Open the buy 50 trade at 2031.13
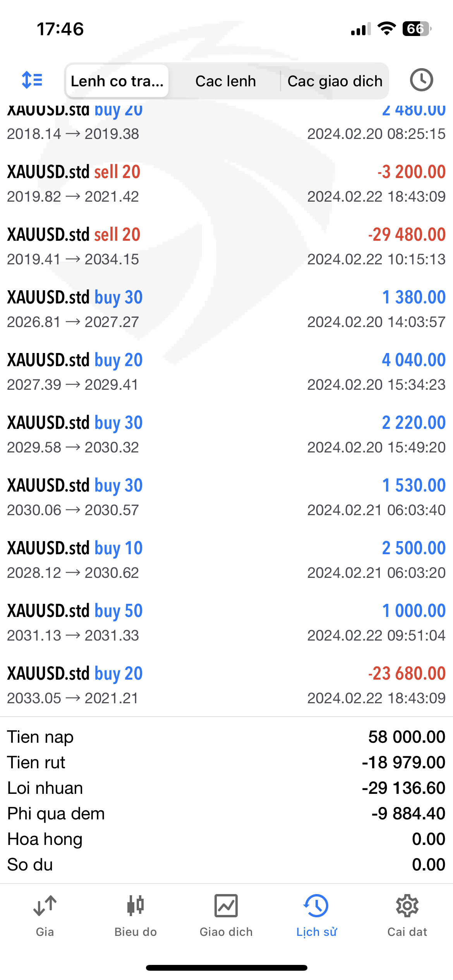The width and height of the screenshot is (453, 980). pos(226,622)
